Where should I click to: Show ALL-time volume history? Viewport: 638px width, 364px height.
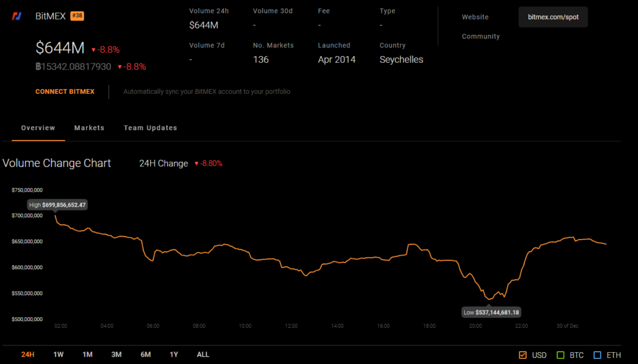pyautogui.click(x=202, y=354)
